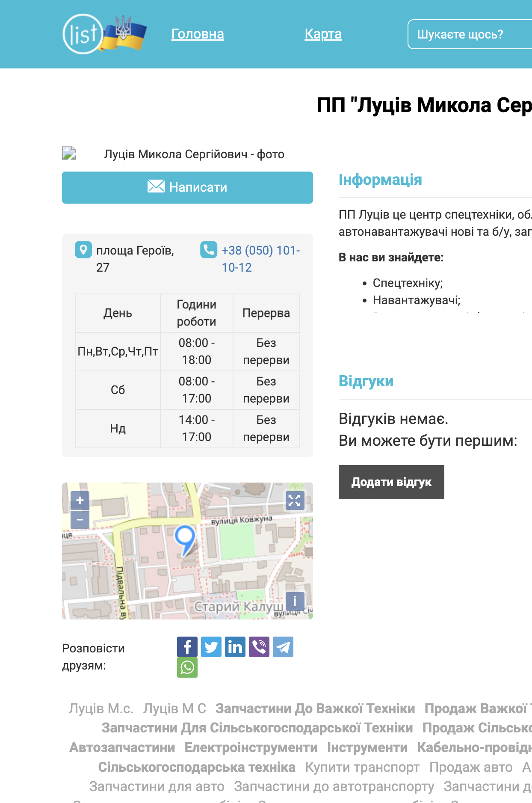This screenshot has height=803, width=532.
Task: Click the Відгуки section heading
Action: (366, 381)
